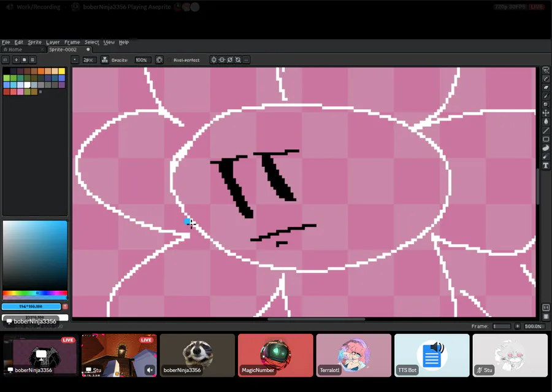Open the Layer menu
Screen dimensions: 552x392
53,42
